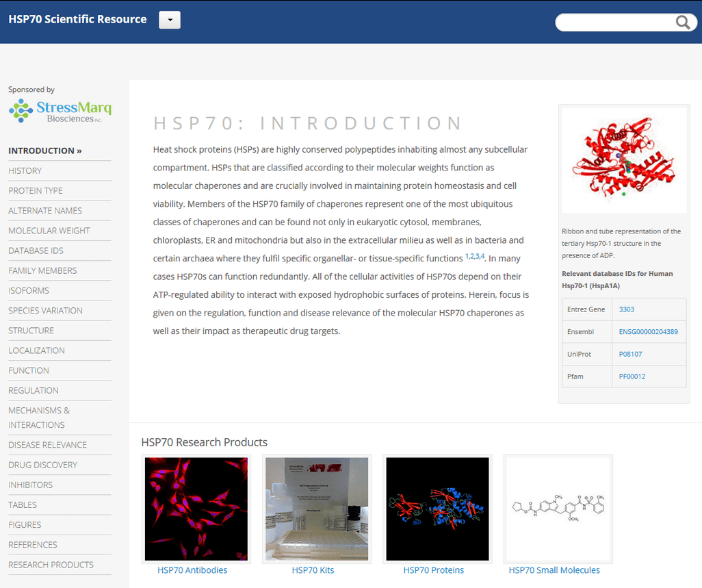Follow the Ensembl link ENSG00000204389
Image resolution: width=702 pixels, height=588 pixels.
tap(649, 331)
